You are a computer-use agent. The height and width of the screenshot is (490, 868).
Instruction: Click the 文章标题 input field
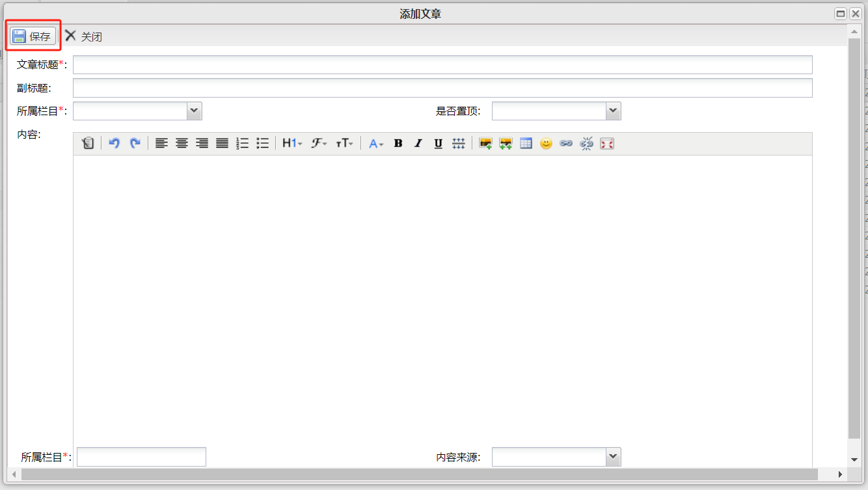[442, 65]
